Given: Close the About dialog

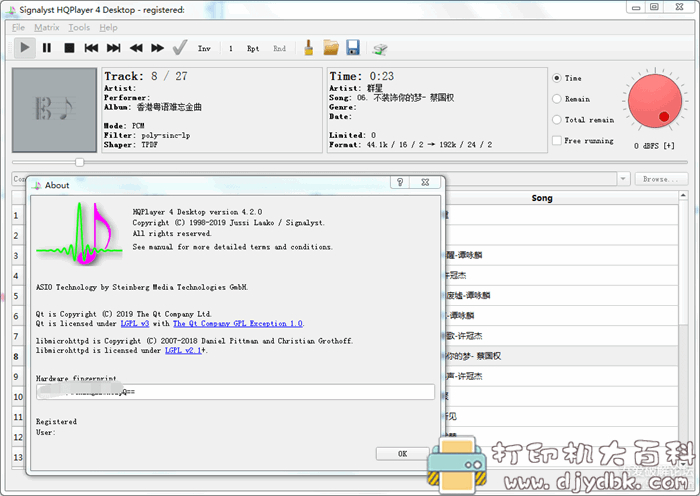Looking at the screenshot, I should tap(425, 182).
